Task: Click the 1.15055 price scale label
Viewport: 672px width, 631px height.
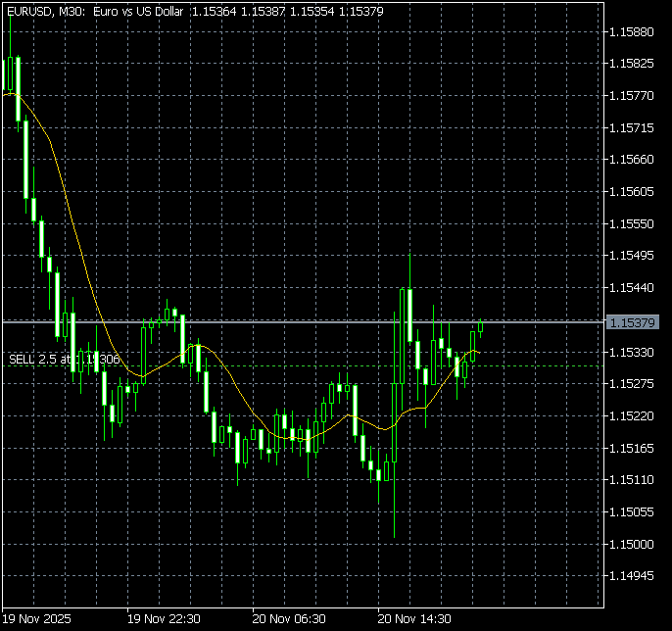Action: [631, 511]
